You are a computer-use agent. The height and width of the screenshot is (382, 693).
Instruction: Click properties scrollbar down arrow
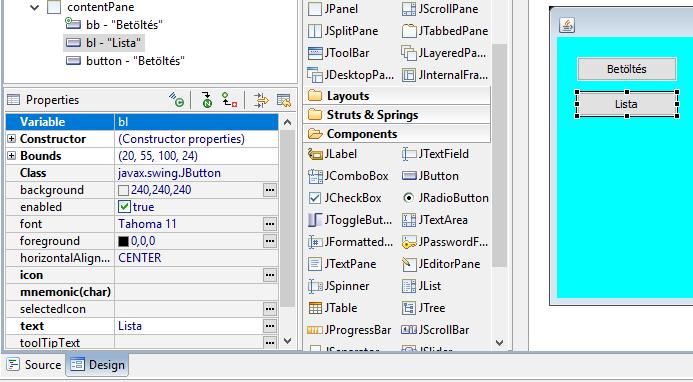287,340
